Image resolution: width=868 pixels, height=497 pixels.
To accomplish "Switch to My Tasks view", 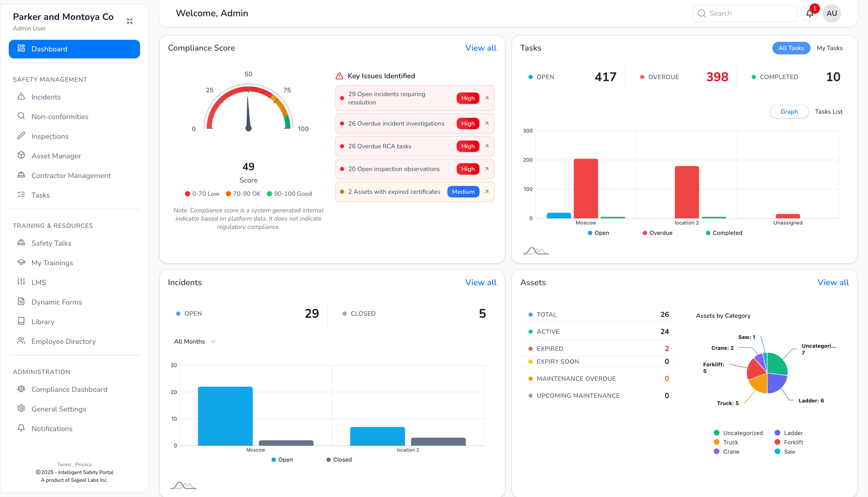I will tap(830, 48).
